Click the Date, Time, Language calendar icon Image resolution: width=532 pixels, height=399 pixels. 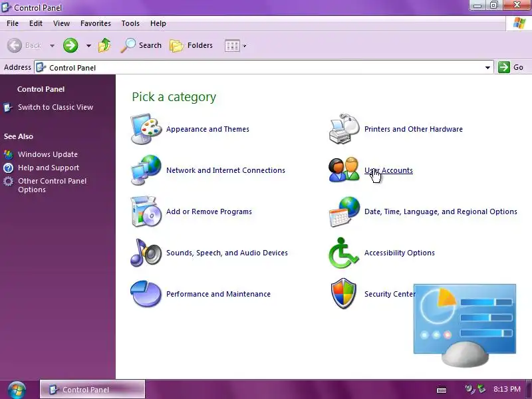coord(344,211)
